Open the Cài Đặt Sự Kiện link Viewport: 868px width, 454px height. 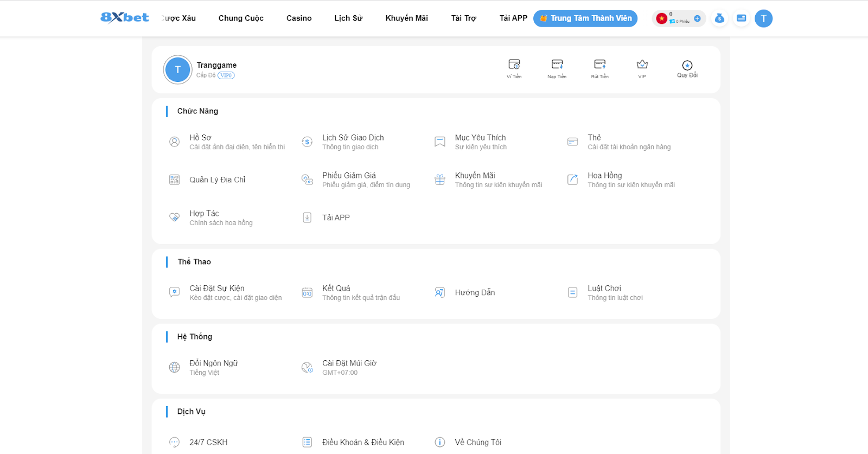tap(217, 289)
